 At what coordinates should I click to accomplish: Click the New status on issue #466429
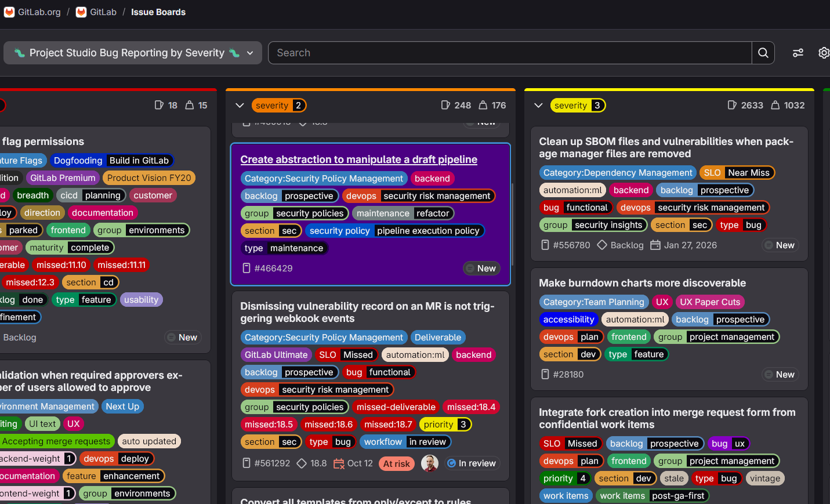(x=481, y=268)
